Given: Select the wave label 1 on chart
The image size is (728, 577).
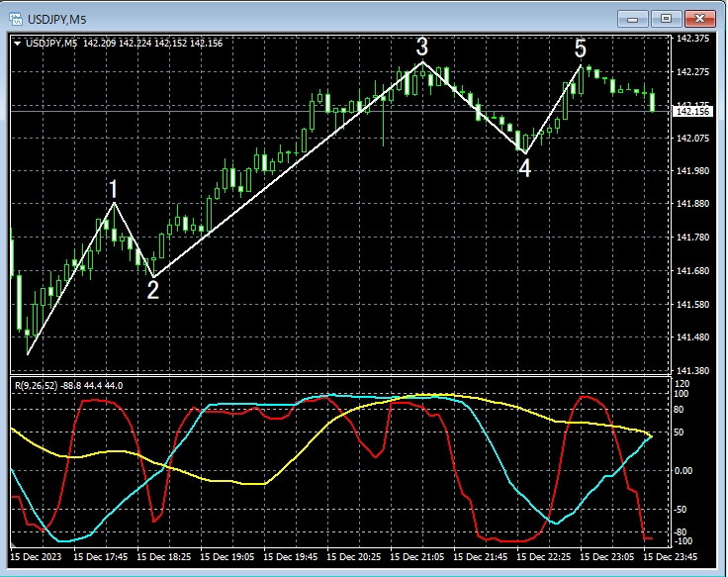Looking at the screenshot, I should pos(114,189).
